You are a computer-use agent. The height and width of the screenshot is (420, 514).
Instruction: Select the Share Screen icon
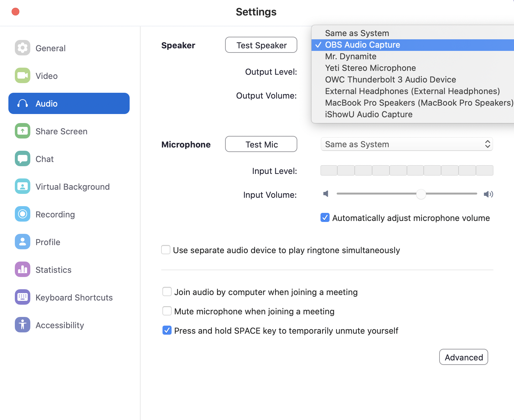pos(23,131)
